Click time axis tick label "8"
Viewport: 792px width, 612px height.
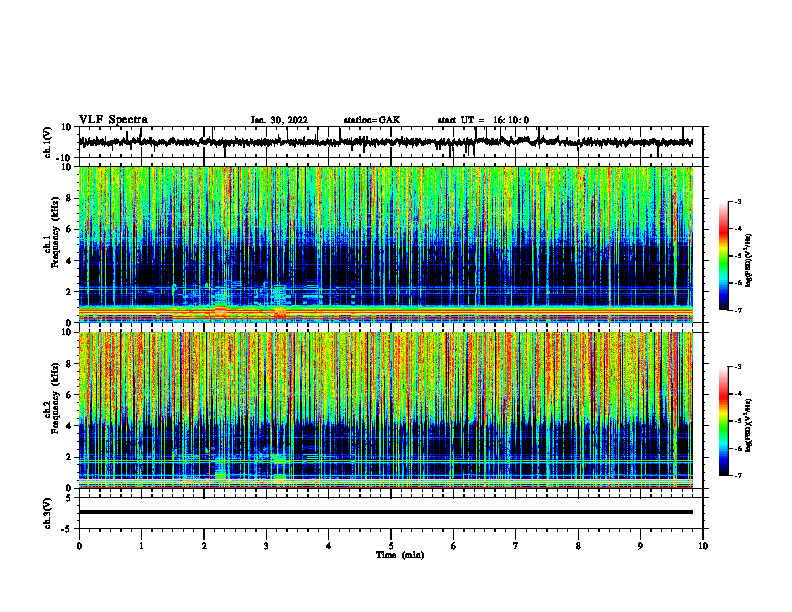click(578, 546)
